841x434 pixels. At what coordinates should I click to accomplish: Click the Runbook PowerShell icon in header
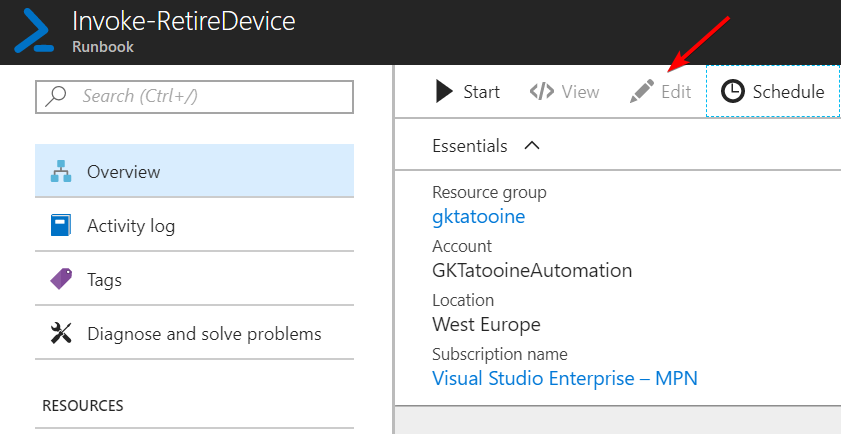tap(34, 31)
